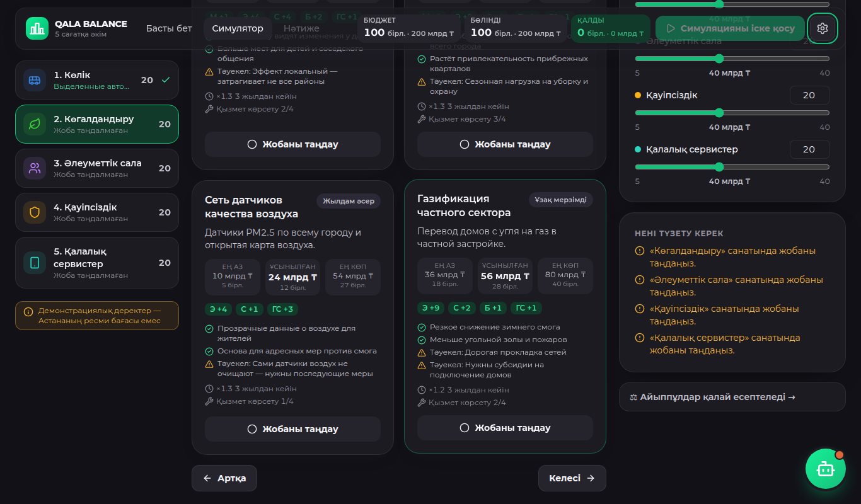Choose the project with Қызмет көрсету 2/4 at top
This screenshot has width=861, height=504.
[292, 144]
